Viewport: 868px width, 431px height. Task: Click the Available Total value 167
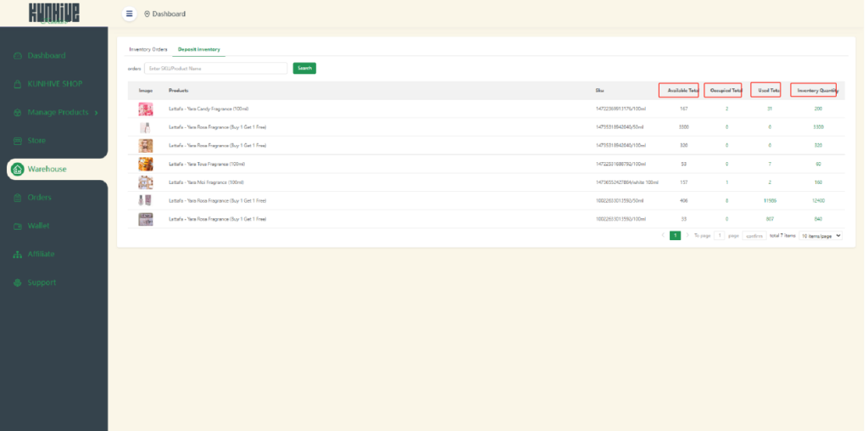click(684, 109)
